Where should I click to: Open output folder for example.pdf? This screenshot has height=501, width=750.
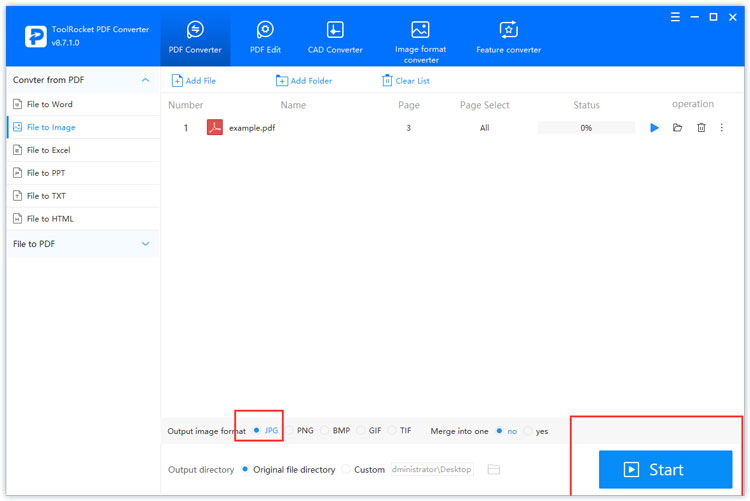[677, 128]
